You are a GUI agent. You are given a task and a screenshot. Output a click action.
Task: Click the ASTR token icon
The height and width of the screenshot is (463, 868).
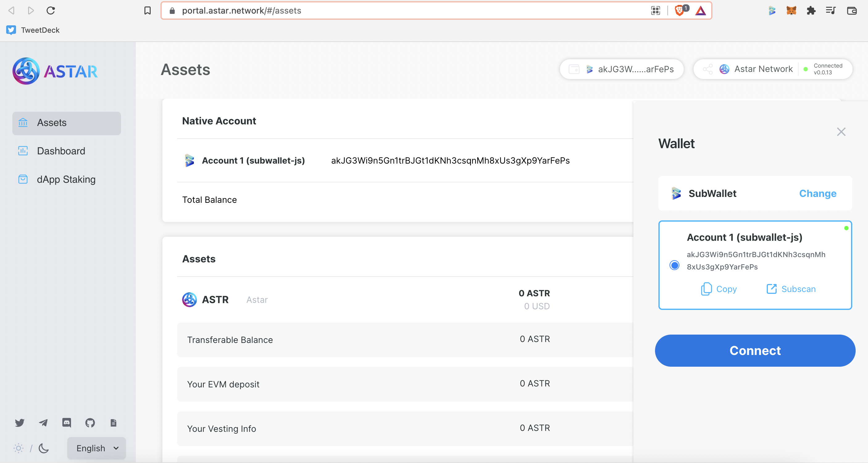point(189,300)
